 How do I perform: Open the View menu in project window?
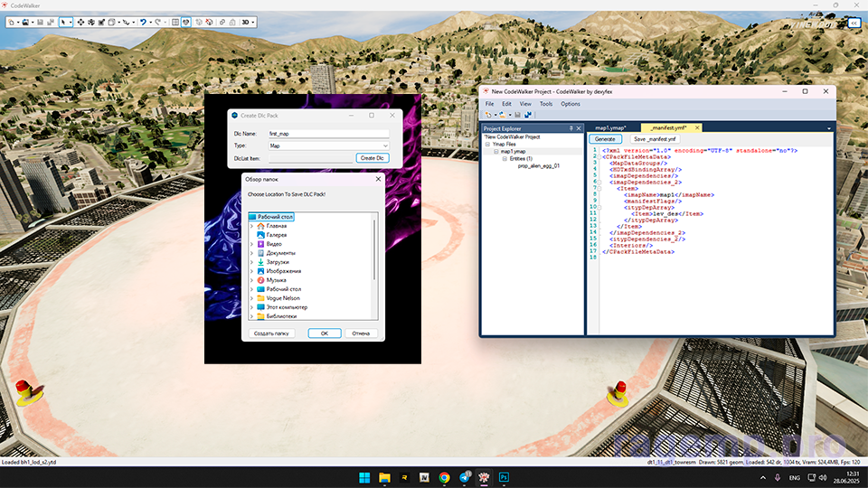[525, 103]
